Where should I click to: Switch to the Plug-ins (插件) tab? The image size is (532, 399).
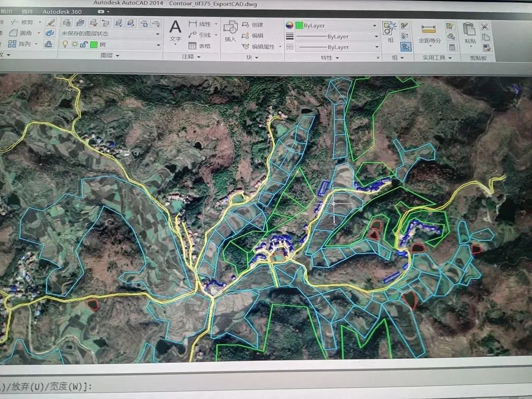pyautogui.click(x=28, y=11)
